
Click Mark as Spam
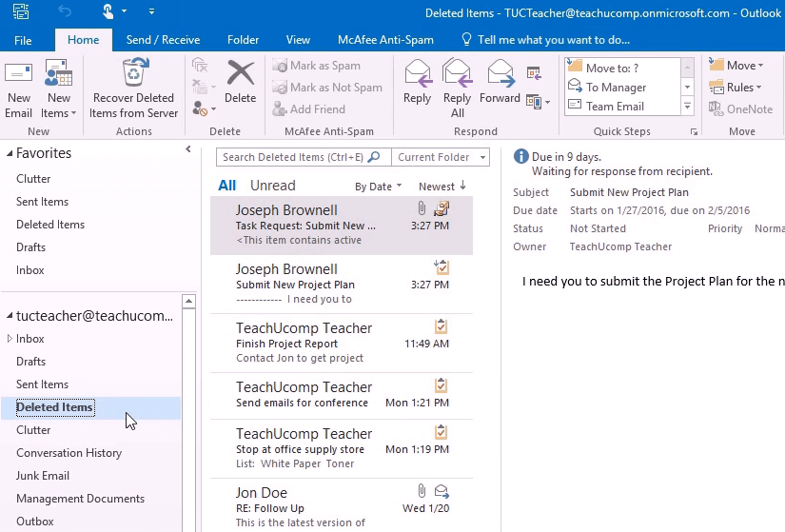316,66
